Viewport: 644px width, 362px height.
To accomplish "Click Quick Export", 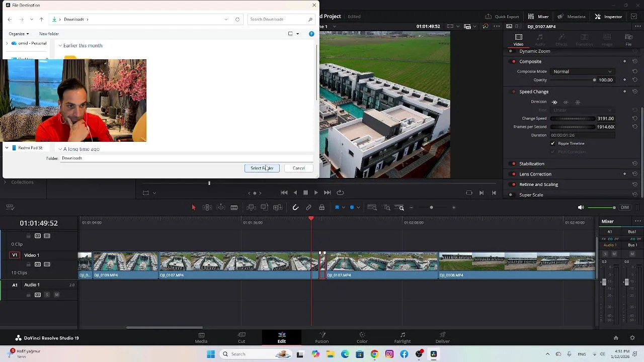I will (502, 17).
